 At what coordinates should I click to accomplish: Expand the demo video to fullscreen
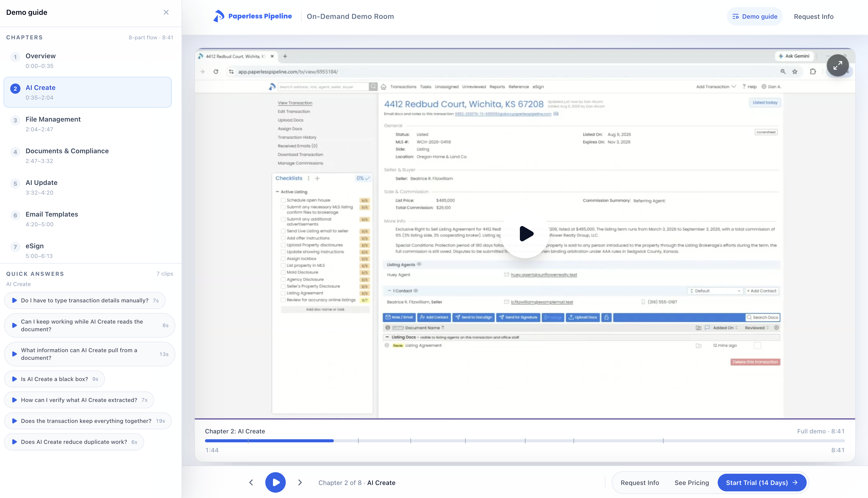[838, 65]
